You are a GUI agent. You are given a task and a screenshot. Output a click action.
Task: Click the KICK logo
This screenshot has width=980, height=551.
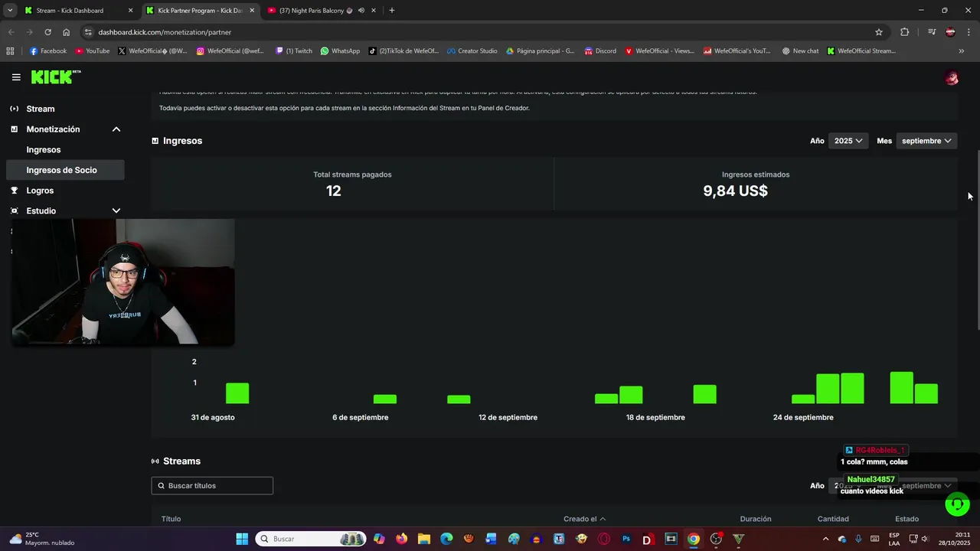(56, 77)
